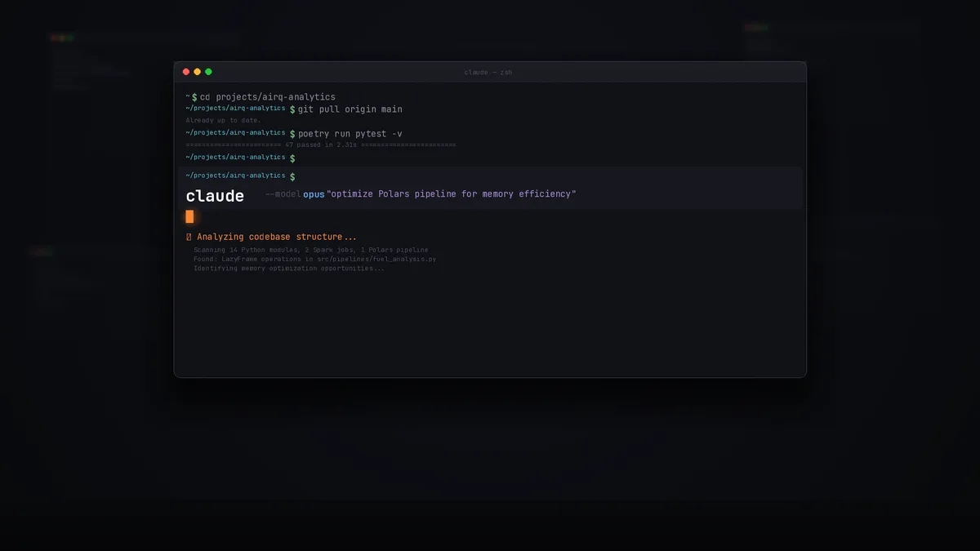
Task: Click the orange block cursor under the claude command
Action: pyautogui.click(x=189, y=216)
